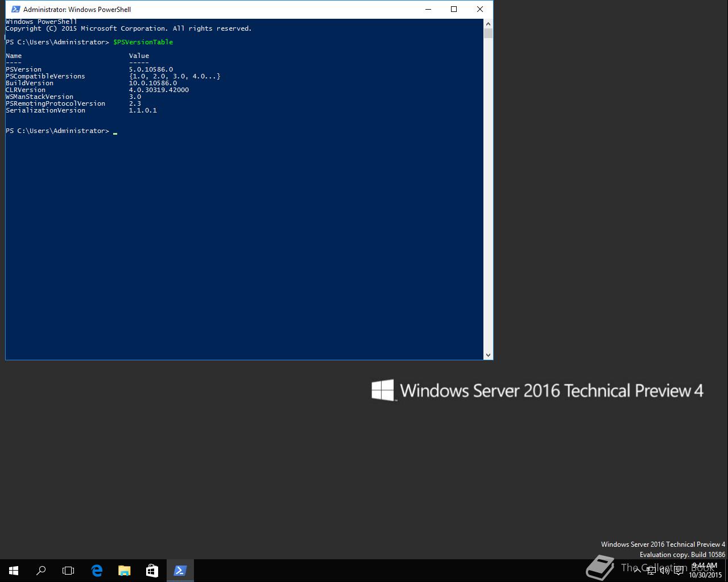The width and height of the screenshot is (728, 582).
Task: Click the Name column header
Action: pyautogui.click(x=14, y=56)
